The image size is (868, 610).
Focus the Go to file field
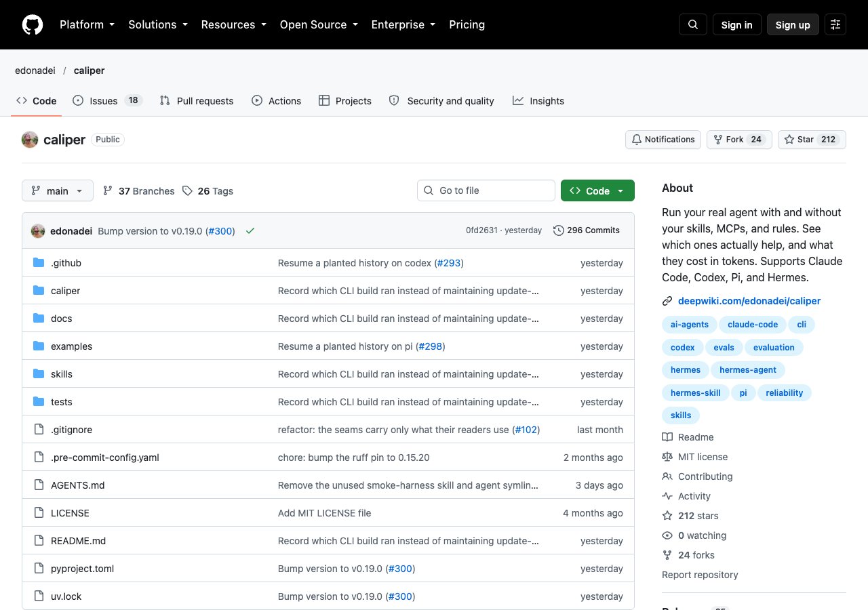(x=486, y=190)
